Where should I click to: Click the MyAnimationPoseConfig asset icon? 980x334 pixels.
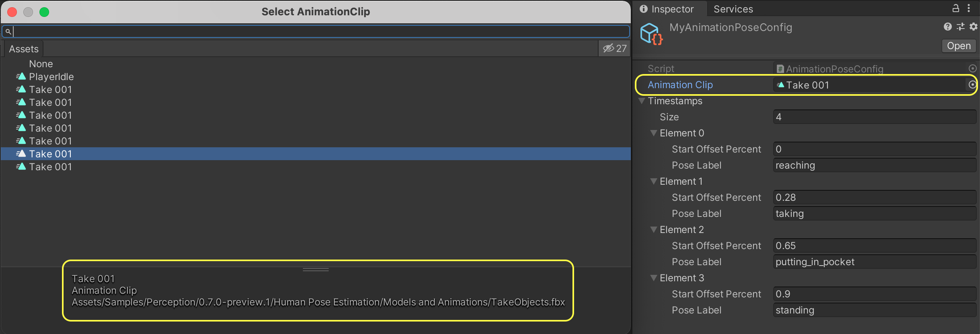pos(651,34)
